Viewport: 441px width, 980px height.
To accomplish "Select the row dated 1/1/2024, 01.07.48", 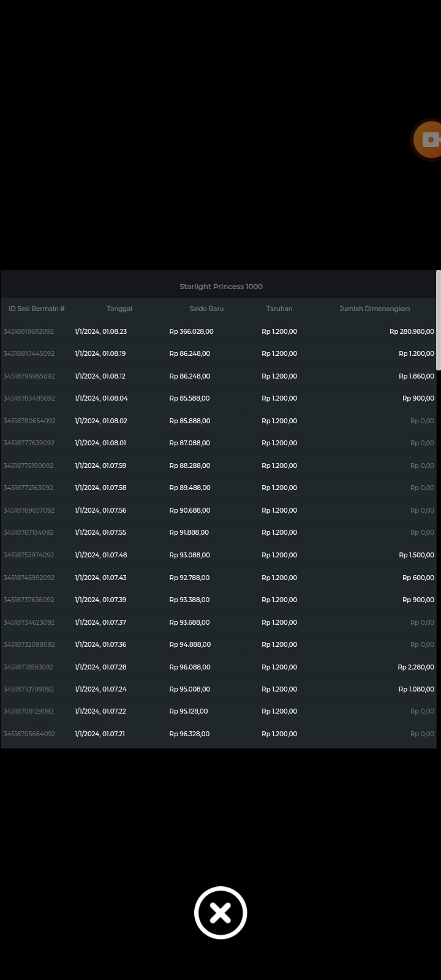I will 100,555.
